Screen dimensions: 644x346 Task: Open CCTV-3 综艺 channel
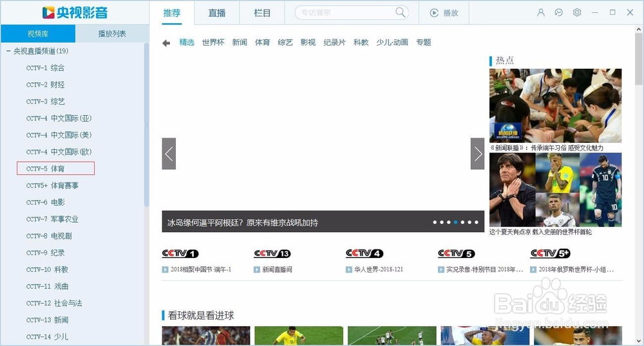pos(45,102)
